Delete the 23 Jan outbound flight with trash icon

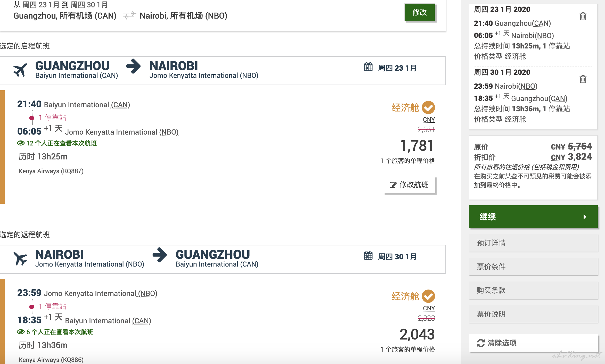point(583,16)
